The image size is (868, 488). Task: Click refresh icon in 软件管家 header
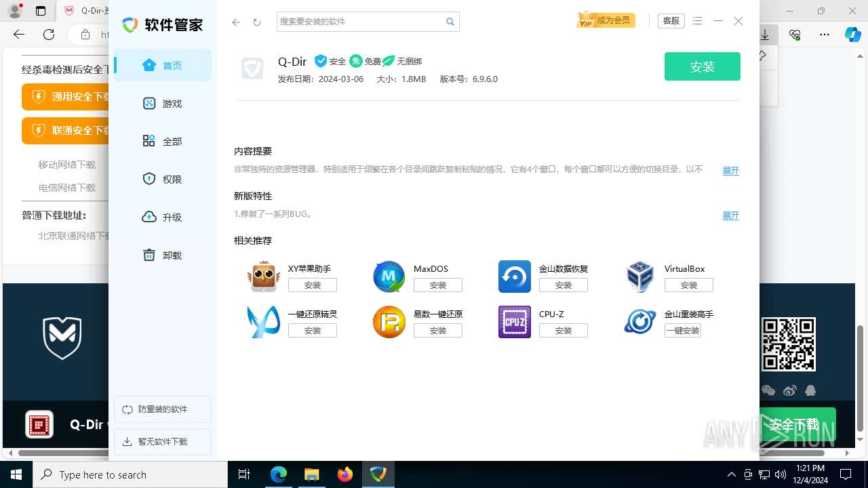pos(257,22)
